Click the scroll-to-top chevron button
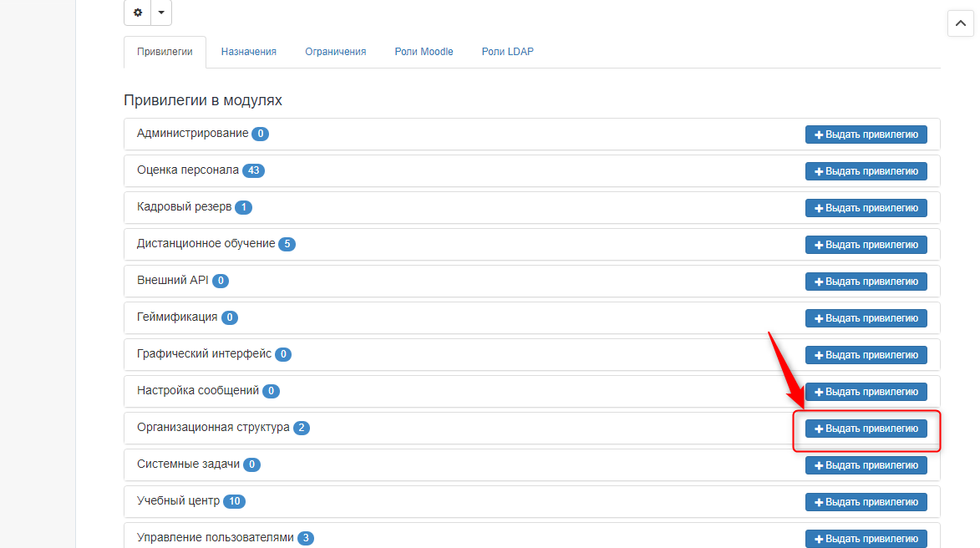Image resolution: width=980 pixels, height=548 pixels. (x=961, y=23)
